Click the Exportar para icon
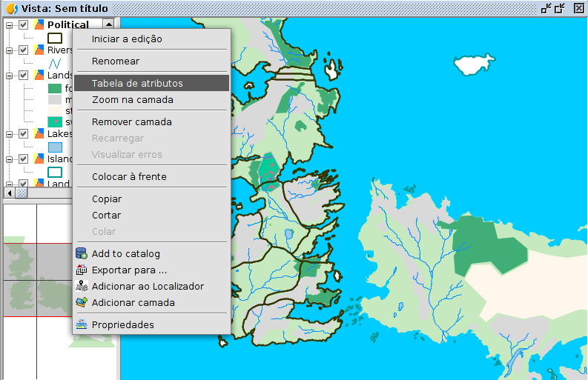 click(x=82, y=270)
